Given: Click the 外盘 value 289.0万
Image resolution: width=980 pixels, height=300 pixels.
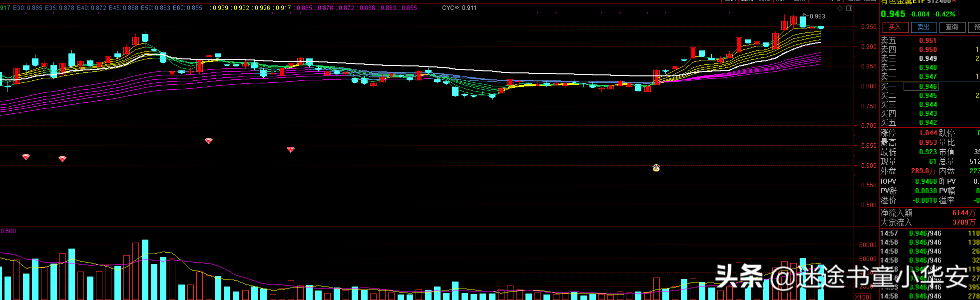Looking at the screenshot, I should click(924, 171).
